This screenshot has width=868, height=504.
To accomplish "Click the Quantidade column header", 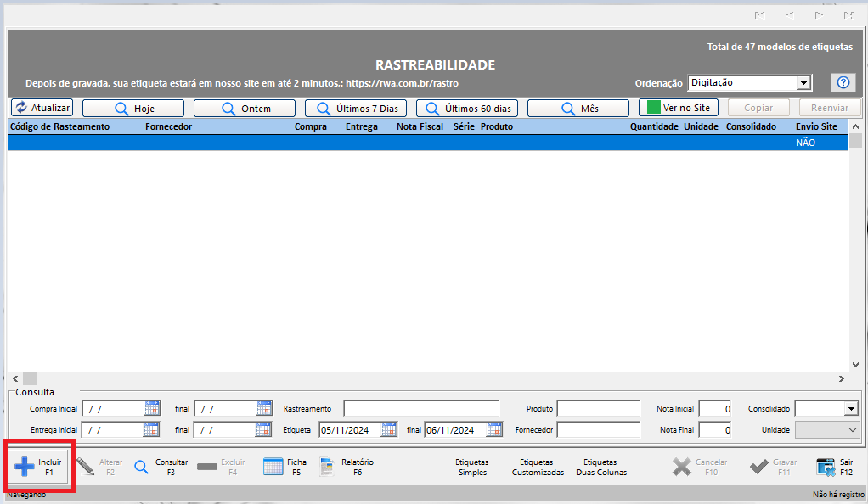I will pos(654,126).
